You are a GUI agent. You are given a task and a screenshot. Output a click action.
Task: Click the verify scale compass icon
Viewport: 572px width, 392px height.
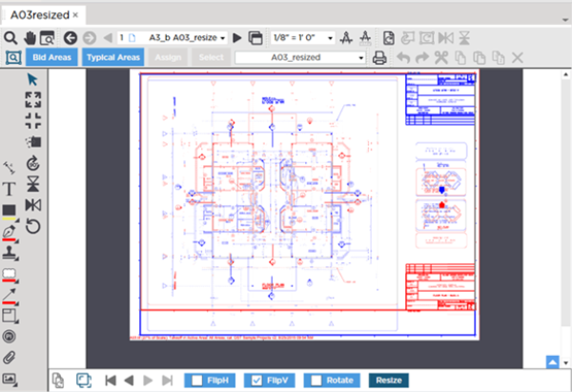click(365, 37)
